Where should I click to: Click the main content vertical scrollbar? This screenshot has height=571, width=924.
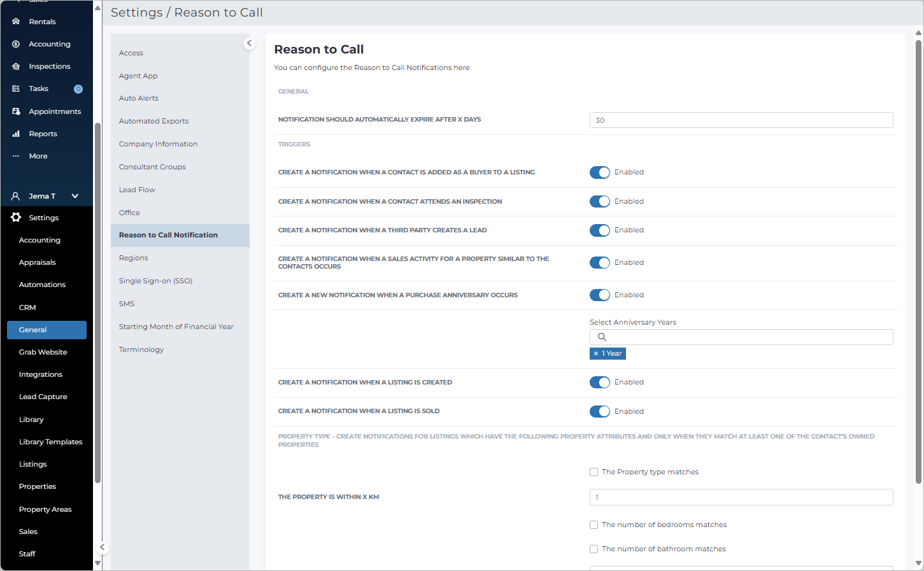pyautogui.click(x=918, y=262)
